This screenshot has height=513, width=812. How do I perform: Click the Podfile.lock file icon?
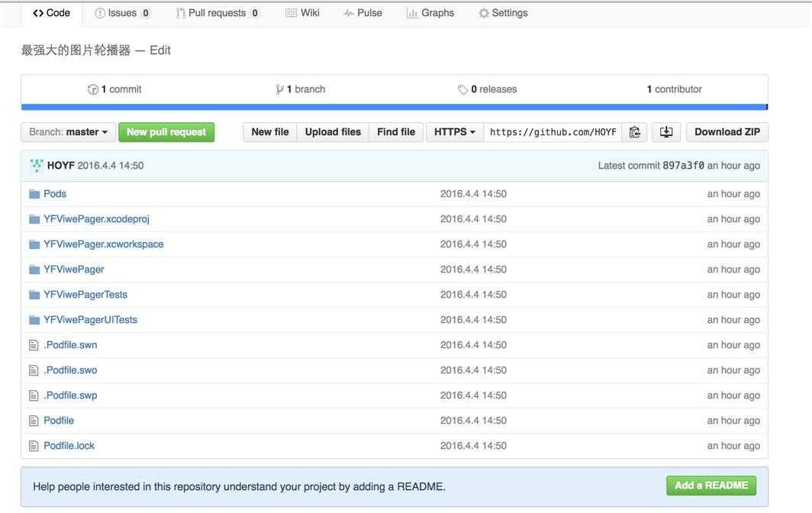click(34, 446)
